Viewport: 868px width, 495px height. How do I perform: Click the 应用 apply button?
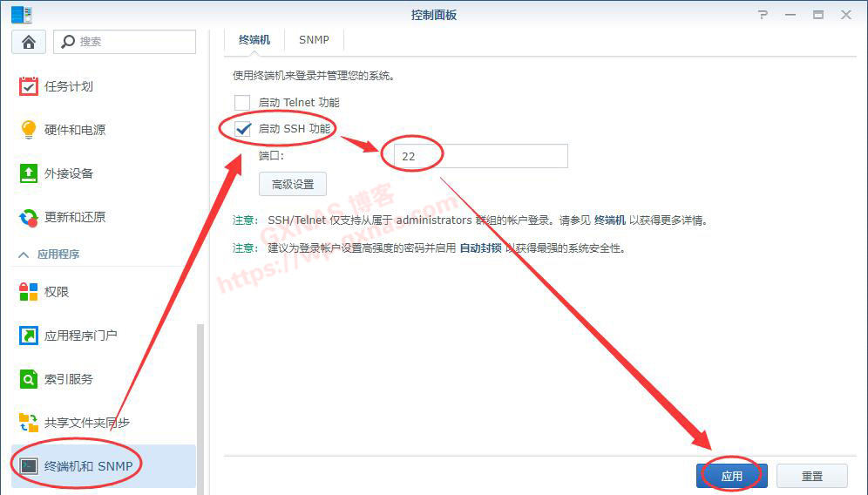click(732, 476)
